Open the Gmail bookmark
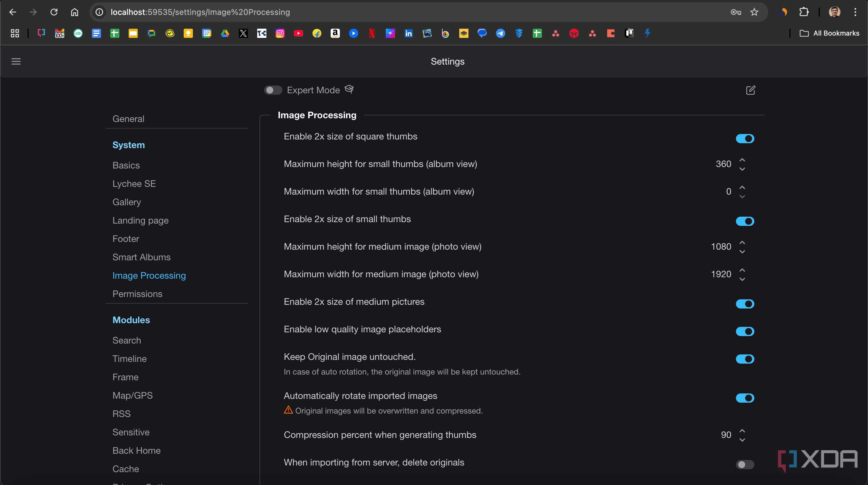 (x=60, y=33)
